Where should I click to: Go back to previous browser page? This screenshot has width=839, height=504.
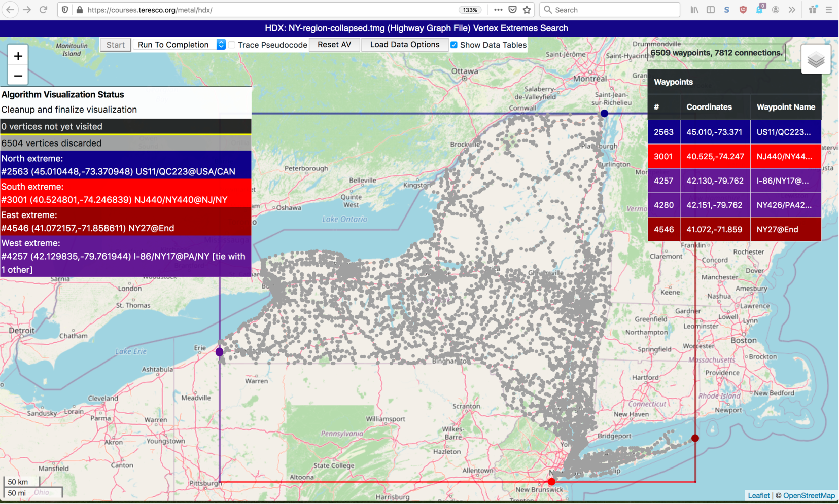10,10
